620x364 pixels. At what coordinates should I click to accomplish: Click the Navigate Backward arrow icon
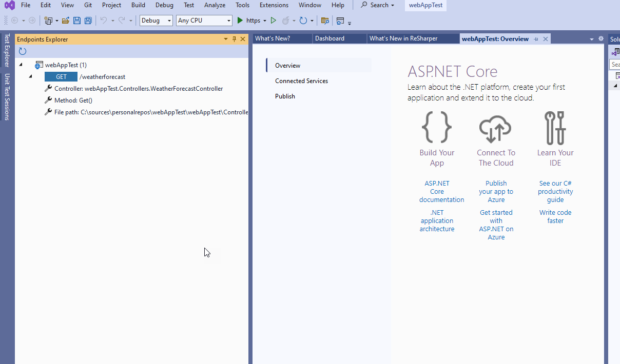tap(14, 21)
